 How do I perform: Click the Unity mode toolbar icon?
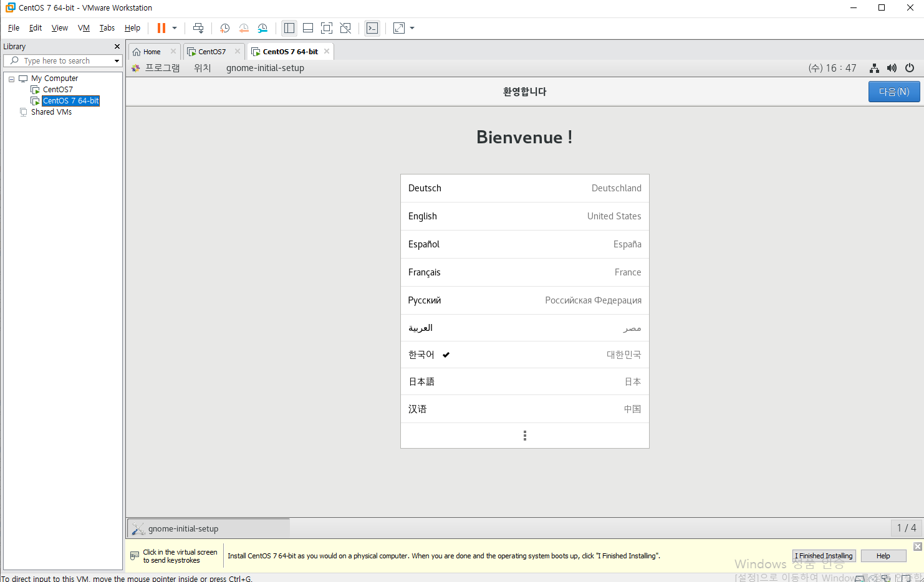[x=345, y=28]
